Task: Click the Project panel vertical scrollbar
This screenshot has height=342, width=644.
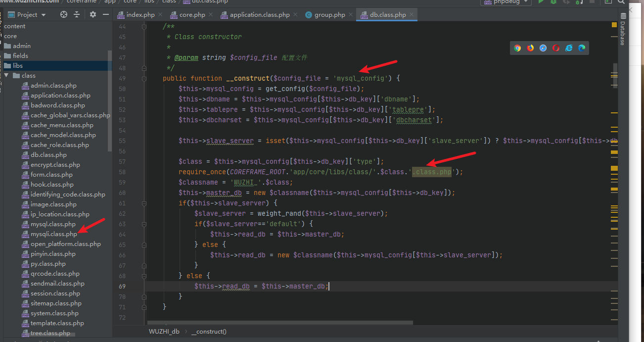Action: 110,101
